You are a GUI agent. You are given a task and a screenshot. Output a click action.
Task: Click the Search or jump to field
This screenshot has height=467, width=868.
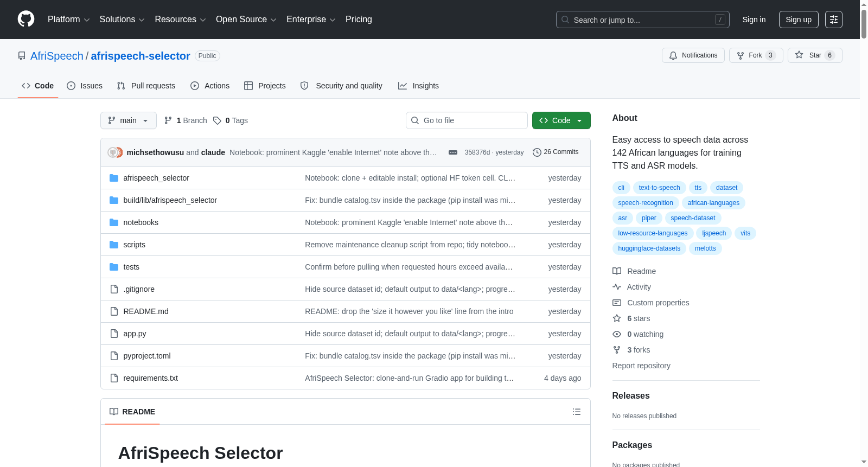[643, 20]
